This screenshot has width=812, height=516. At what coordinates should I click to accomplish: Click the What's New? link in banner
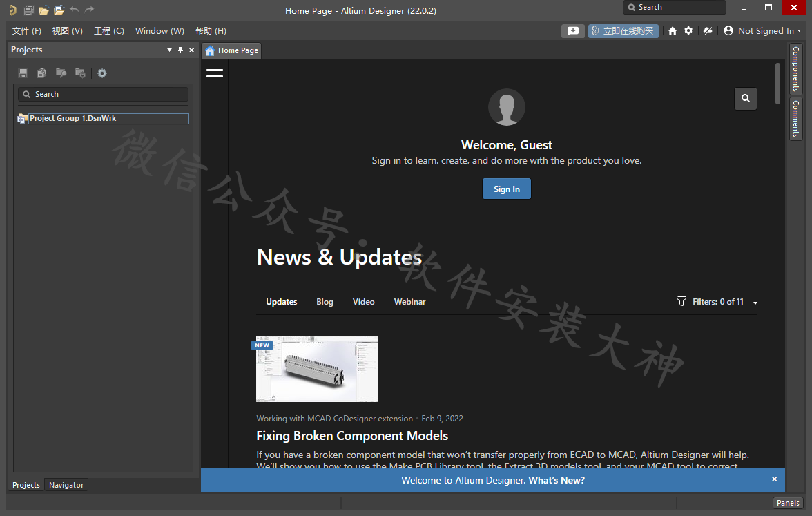coord(557,480)
